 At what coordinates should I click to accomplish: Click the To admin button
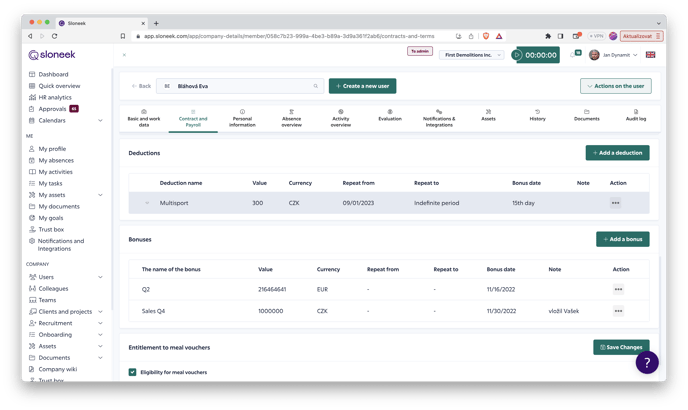click(x=420, y=51)
